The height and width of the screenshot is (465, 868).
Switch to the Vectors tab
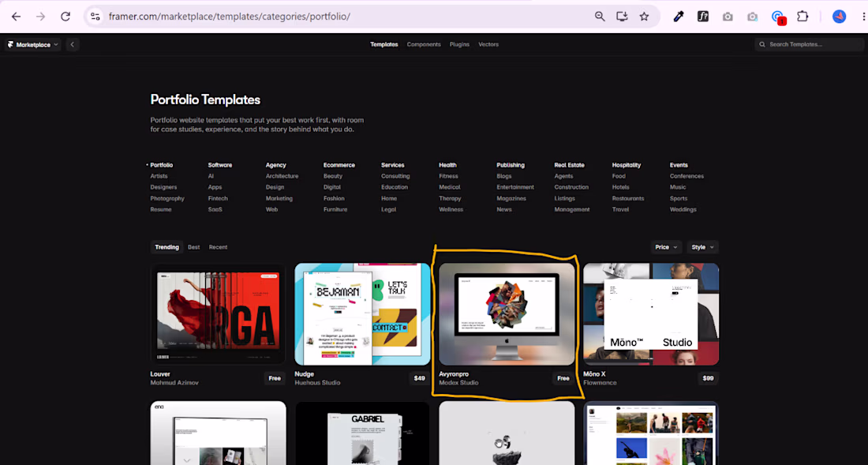click(488, 44)
